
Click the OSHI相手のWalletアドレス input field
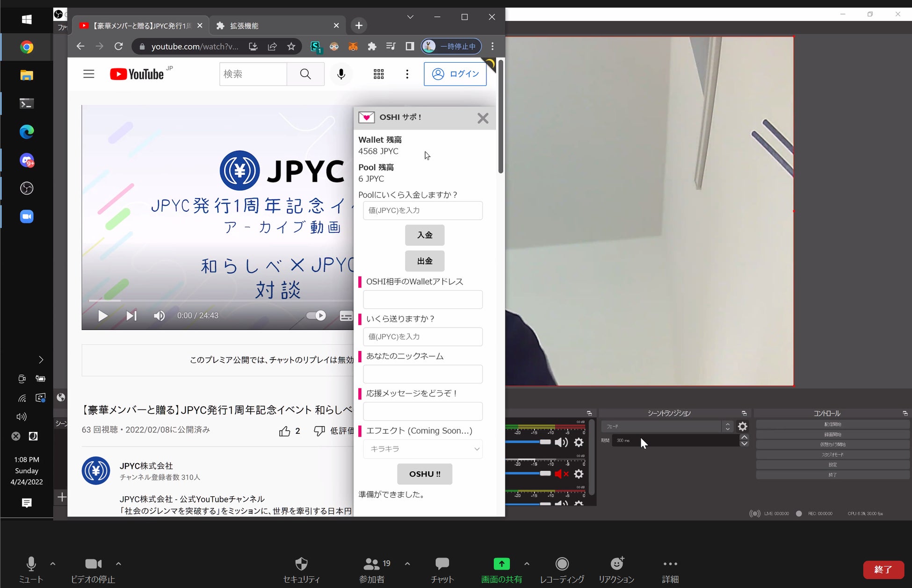pyautogui.click(x=422, y=300)
